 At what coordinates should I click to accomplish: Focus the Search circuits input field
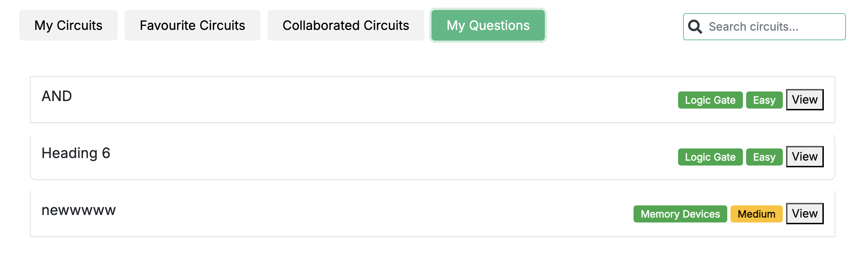(773, 27)
